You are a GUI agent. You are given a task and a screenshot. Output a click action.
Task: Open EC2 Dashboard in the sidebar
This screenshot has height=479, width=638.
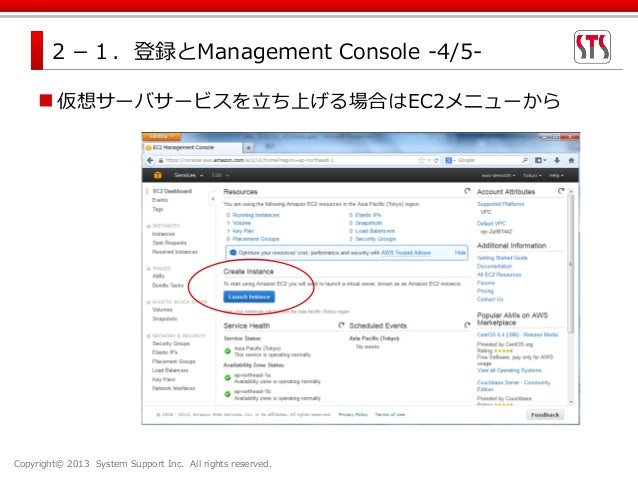pyautogui.click(x=172, y=191)
